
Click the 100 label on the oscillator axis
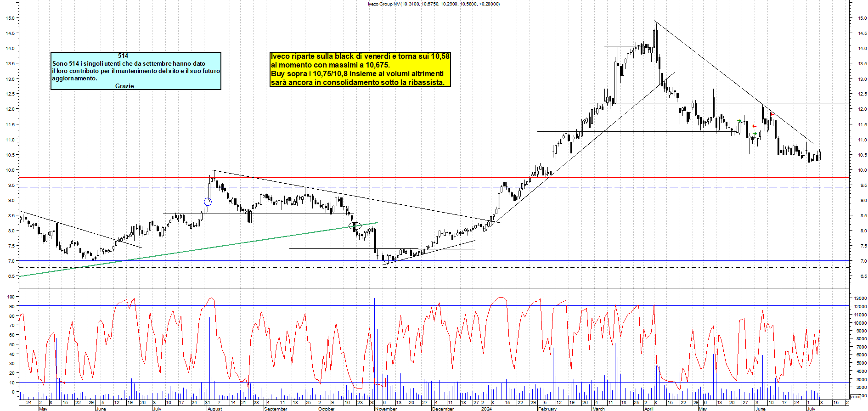[x=11, y=297]
